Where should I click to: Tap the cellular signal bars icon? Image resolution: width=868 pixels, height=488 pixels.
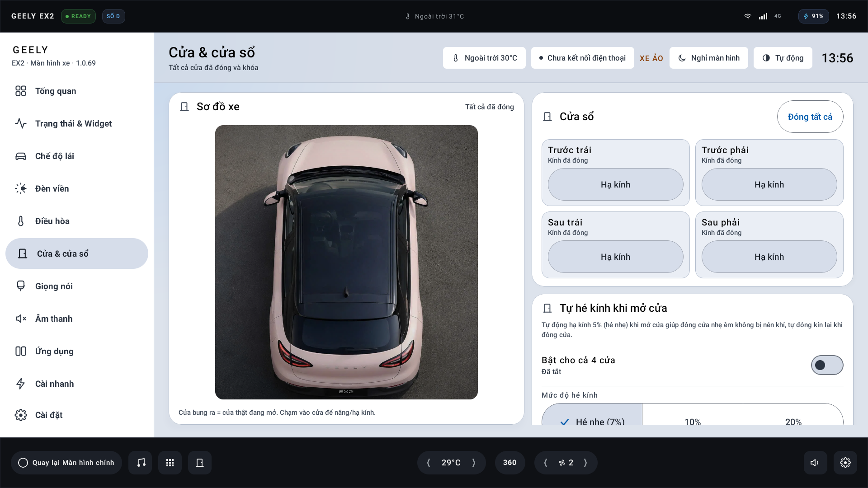click(x=763, y=16)
